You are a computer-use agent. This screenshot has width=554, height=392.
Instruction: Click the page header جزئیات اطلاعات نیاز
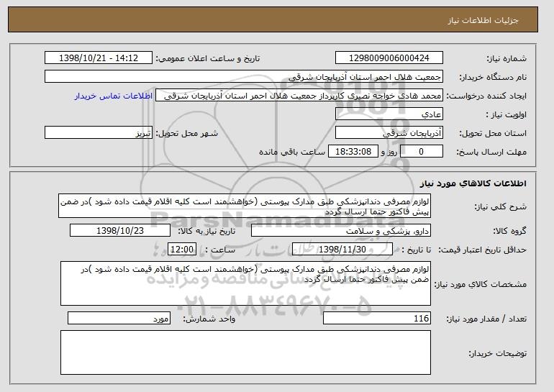483,20
